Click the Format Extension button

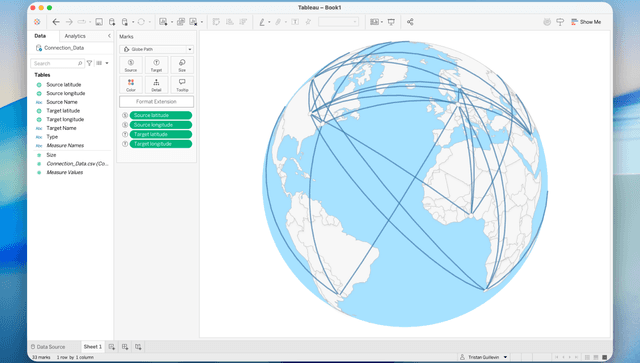[156, 102]
